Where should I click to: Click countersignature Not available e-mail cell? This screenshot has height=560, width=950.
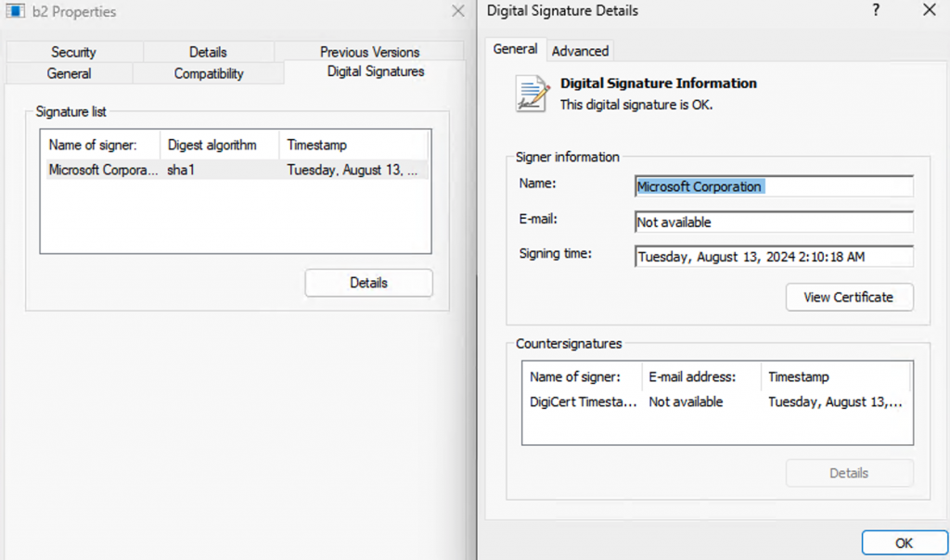pos(686,402)
